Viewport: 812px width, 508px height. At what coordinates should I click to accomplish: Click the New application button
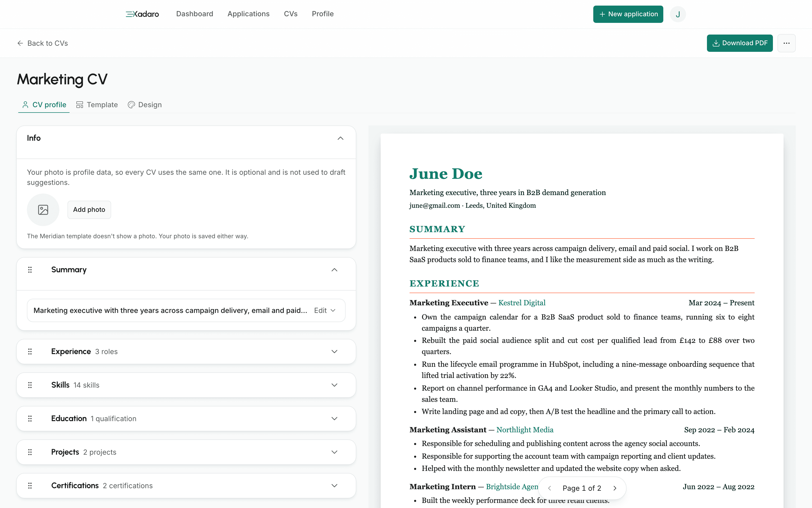628,14
